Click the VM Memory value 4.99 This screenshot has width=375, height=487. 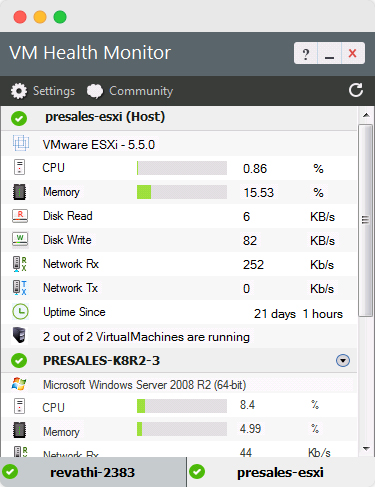point(250,429)
